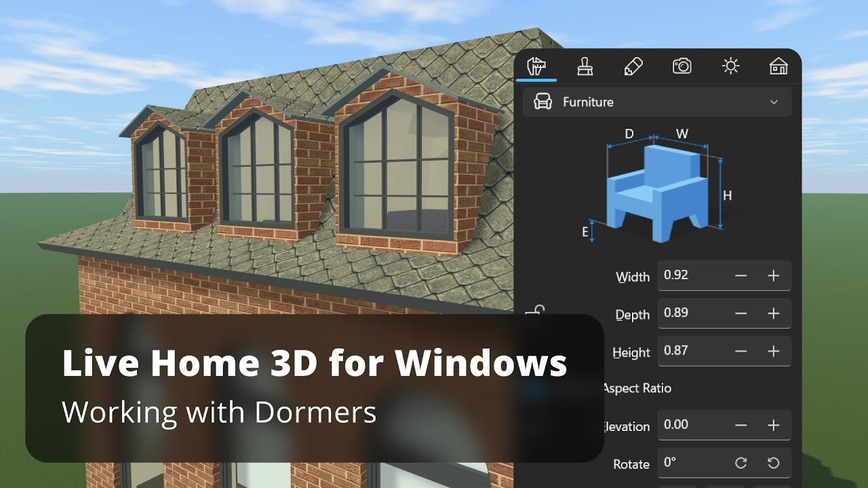Toggle the aspect ratio lock icon

536,310
